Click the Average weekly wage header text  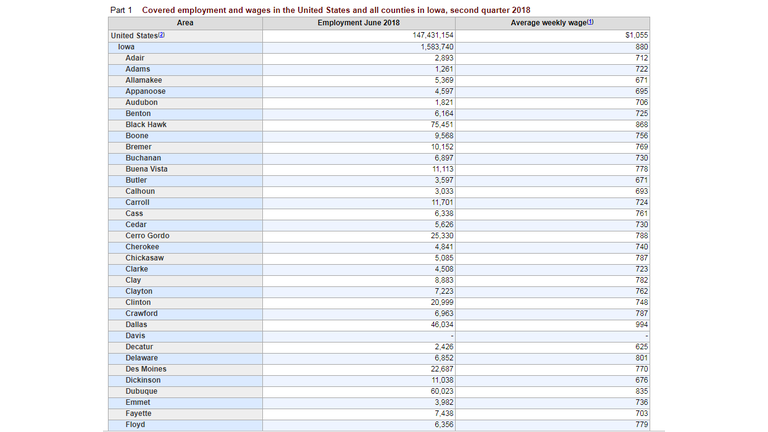point(547,22)
